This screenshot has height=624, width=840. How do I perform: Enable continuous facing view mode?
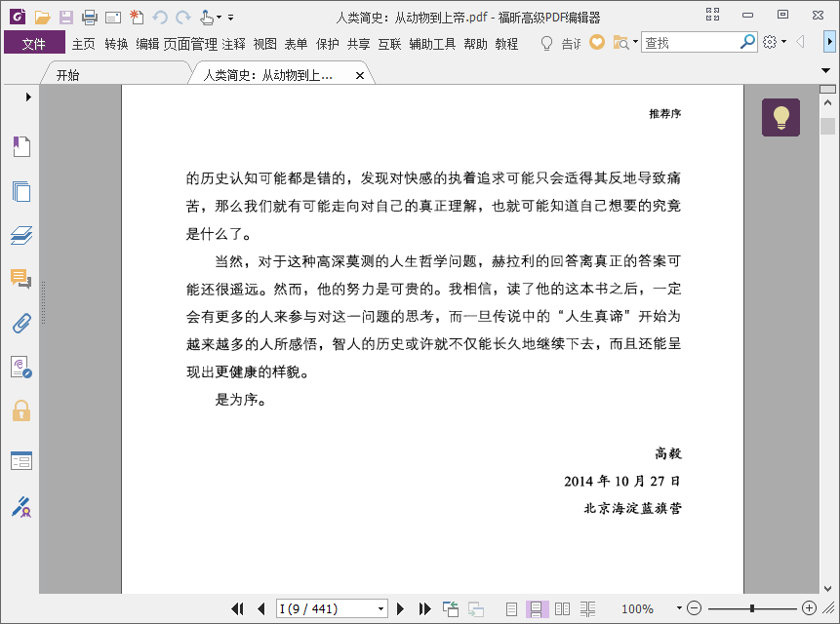coord(587,609)
